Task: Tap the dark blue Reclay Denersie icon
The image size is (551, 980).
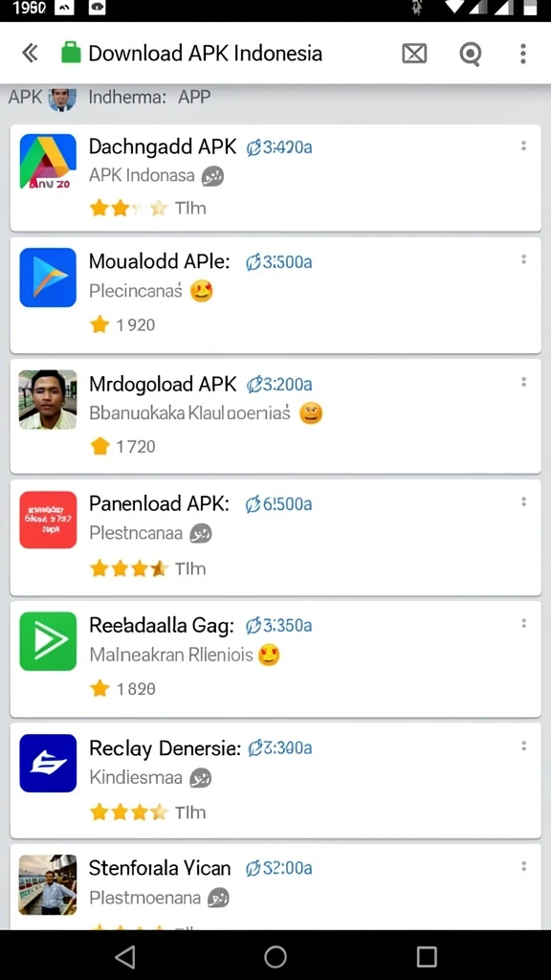Action: pos(48,763)
